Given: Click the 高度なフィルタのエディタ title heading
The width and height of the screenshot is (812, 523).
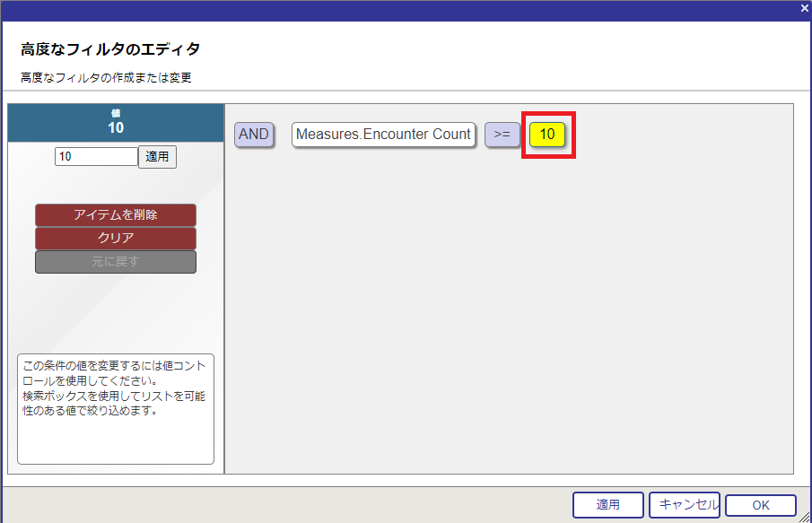Looking at the screenshot, I should point(110,48).
